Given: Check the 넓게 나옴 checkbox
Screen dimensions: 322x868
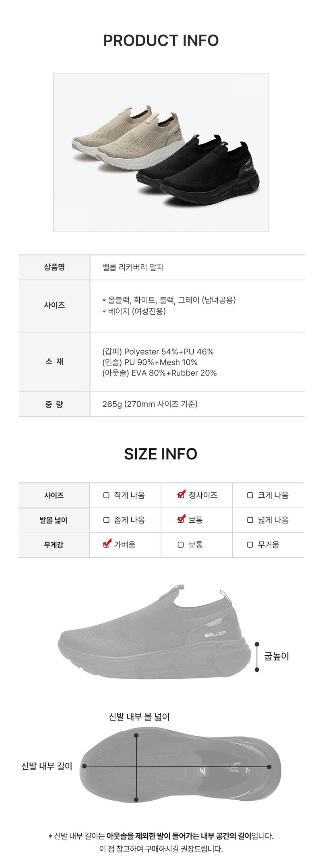Looking at the screenshot, I should (250, 520).
